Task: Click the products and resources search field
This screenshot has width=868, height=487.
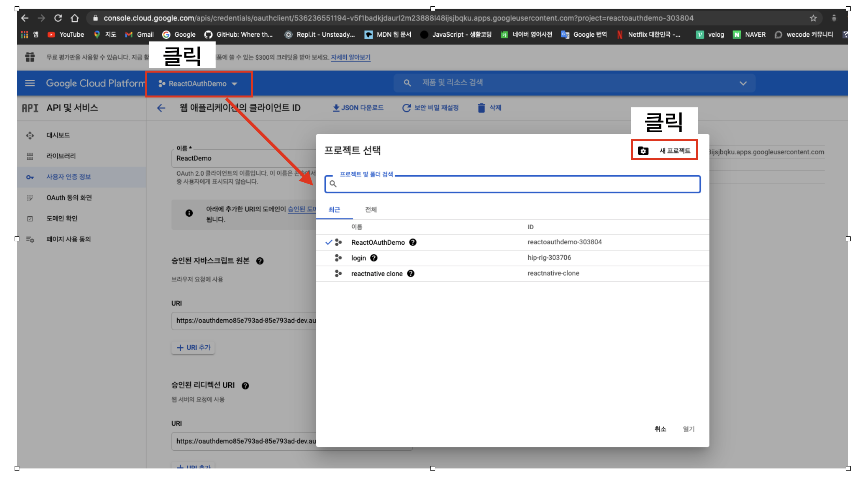Action: 574,83
